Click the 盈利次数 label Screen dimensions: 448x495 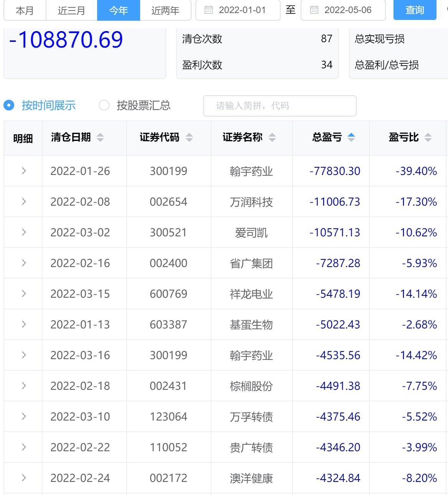click(x=202, y=65)
